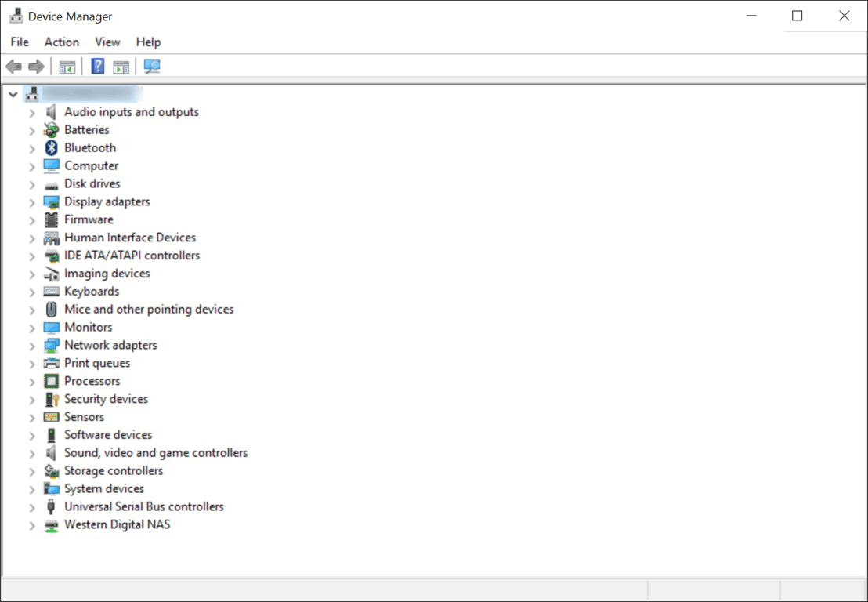Open the File menu
The image size is (868, 602).
coord(20,42)
